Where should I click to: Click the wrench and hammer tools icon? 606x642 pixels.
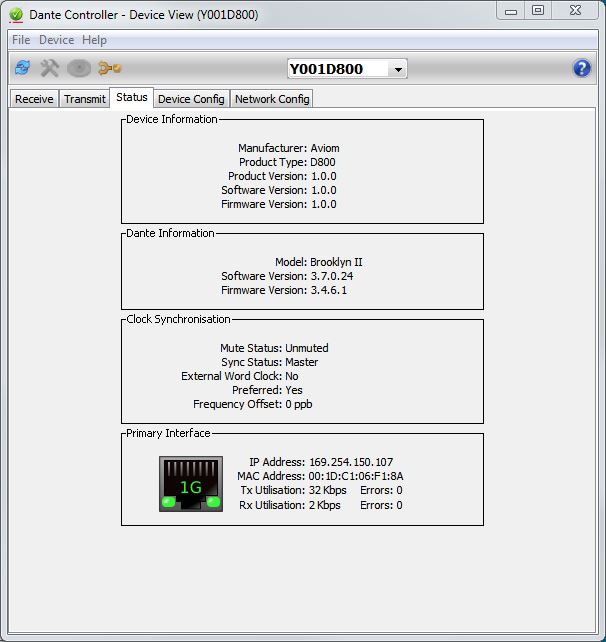pos(49,69)
